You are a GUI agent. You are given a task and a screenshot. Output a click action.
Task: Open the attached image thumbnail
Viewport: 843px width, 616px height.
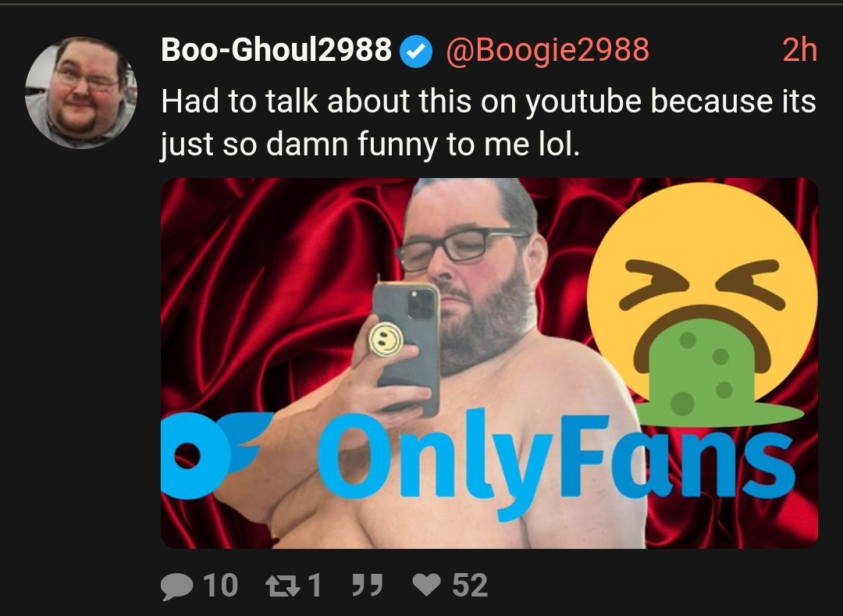point(489,363)
